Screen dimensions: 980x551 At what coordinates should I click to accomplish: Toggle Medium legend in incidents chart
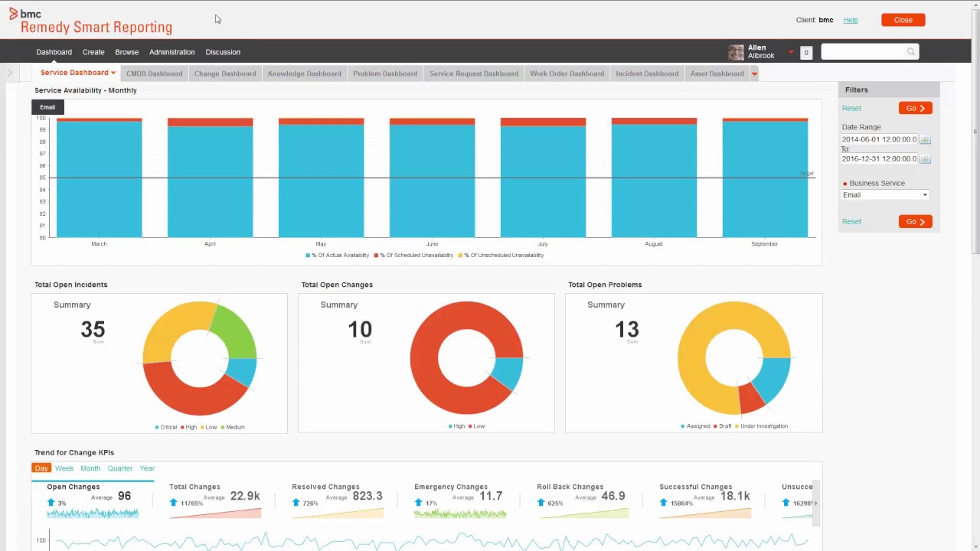(233, 427)
